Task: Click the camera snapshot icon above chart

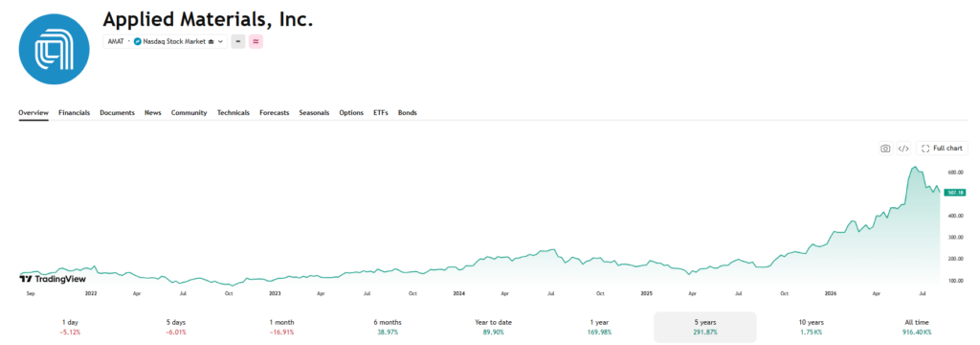Action: (885, 149)
